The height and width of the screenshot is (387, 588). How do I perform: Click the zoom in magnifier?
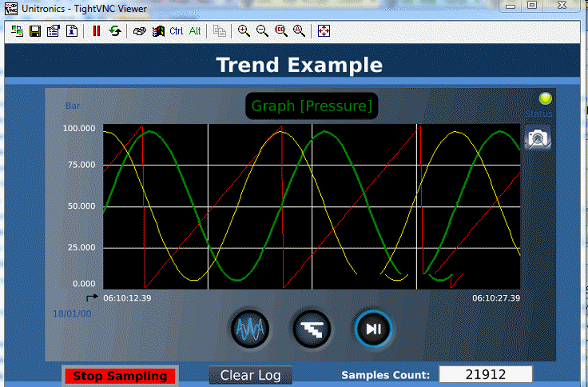coord(244,31)
